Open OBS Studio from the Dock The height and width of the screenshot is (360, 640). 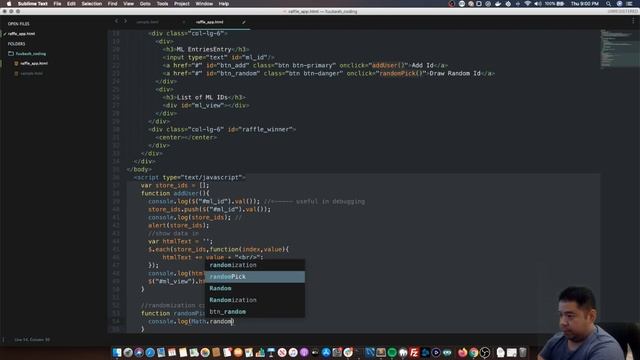pyautogui.click(x=484, y=352)
